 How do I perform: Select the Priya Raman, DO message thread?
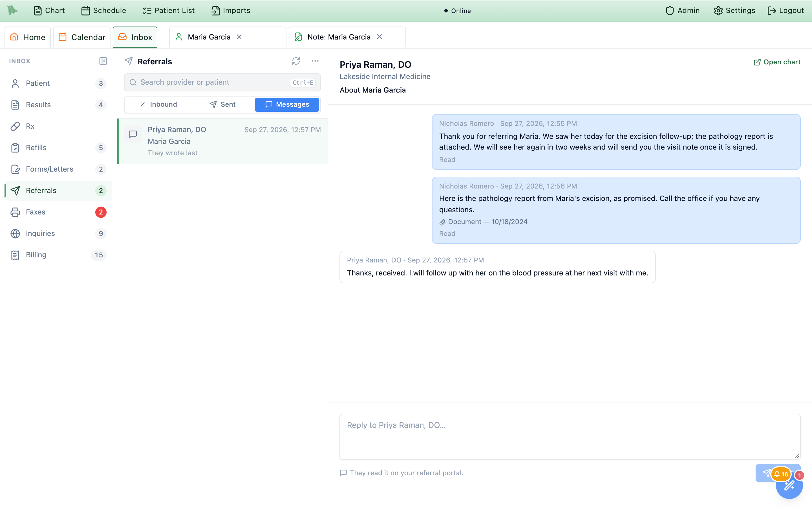tap(223, 141)
